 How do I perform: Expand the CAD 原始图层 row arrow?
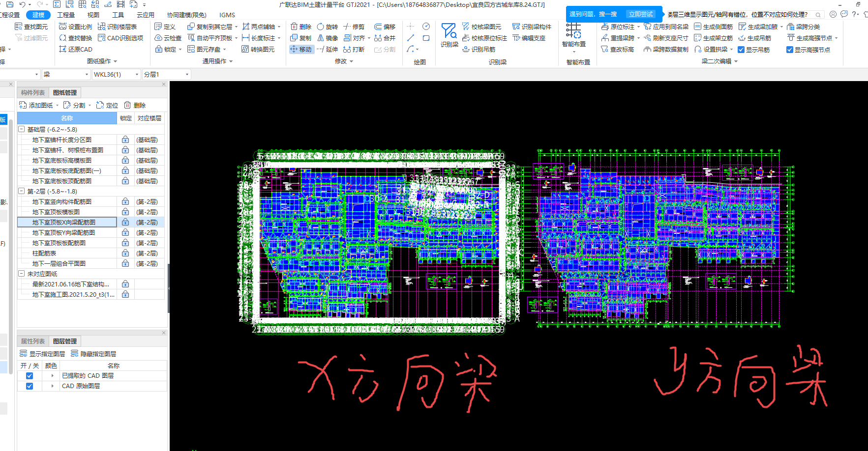click(53, 386)
